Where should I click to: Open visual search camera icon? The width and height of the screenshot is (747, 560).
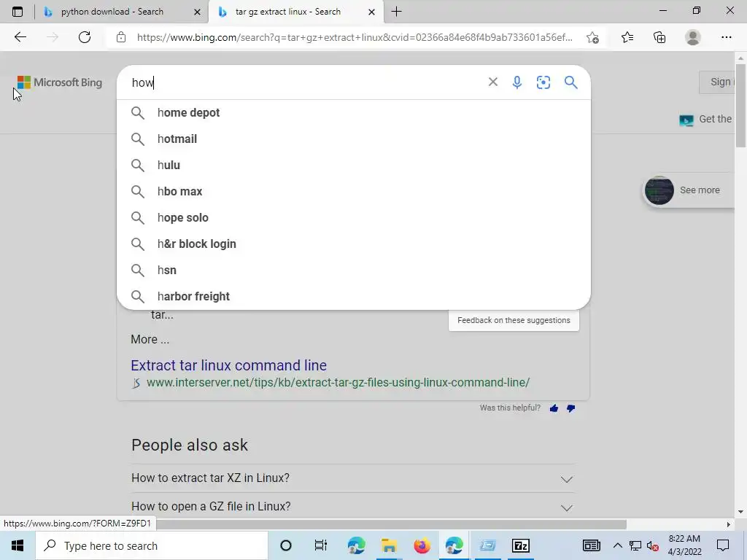(543, 82)
